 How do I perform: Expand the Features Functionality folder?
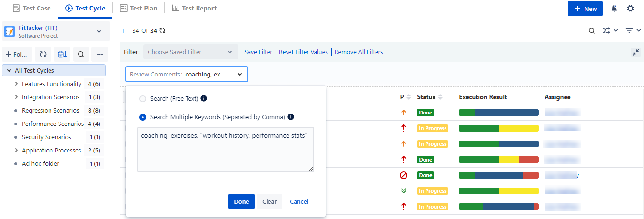(x=17, y=84)
